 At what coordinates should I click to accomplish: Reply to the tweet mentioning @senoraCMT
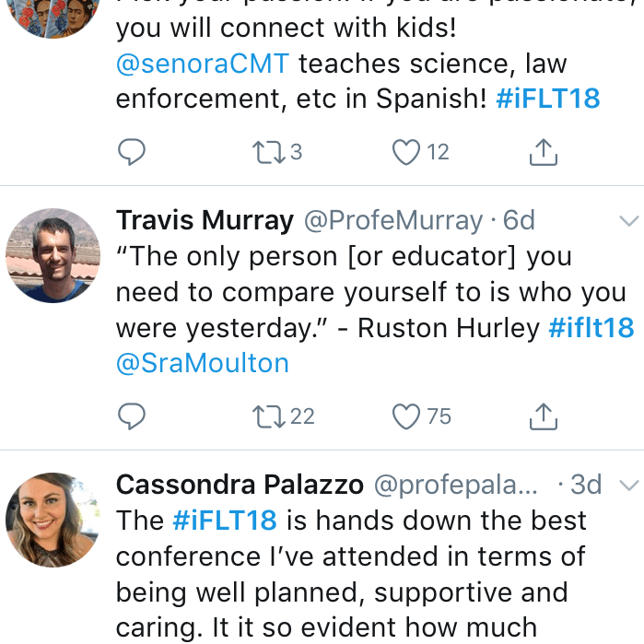click(x=132, y=152)
